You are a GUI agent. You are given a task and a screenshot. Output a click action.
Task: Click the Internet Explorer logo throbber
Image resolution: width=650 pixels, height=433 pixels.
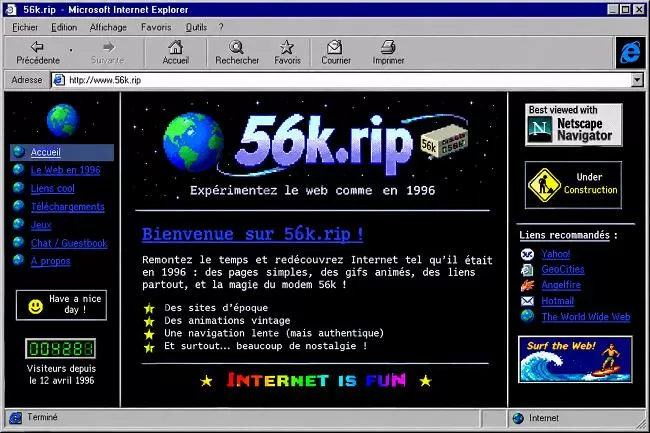(630, 53)
